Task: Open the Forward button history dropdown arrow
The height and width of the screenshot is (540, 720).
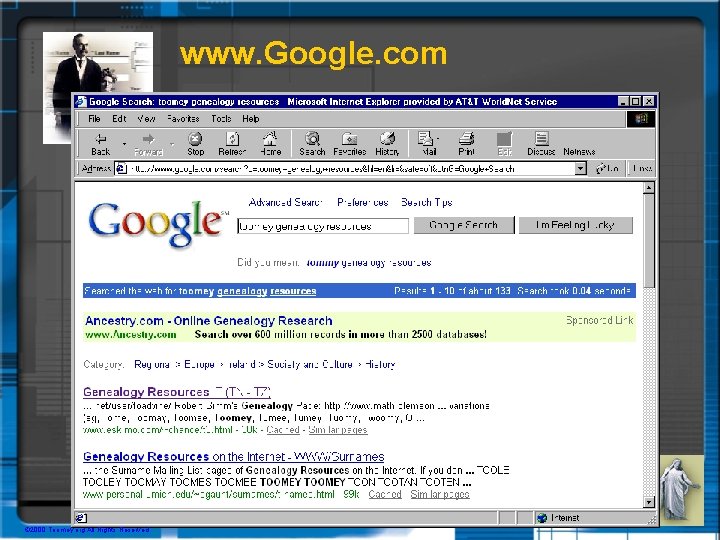Action: tap(172, 144)
